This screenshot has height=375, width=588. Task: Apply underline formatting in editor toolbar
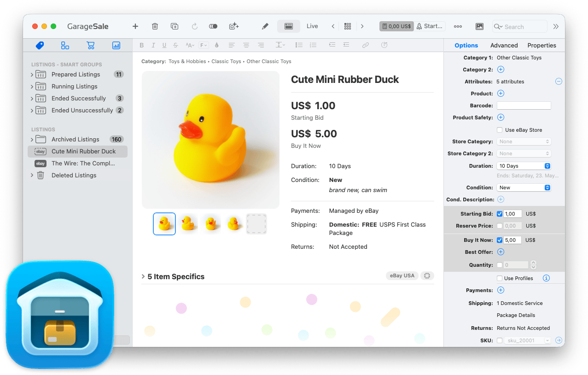(x=164, y=45)
